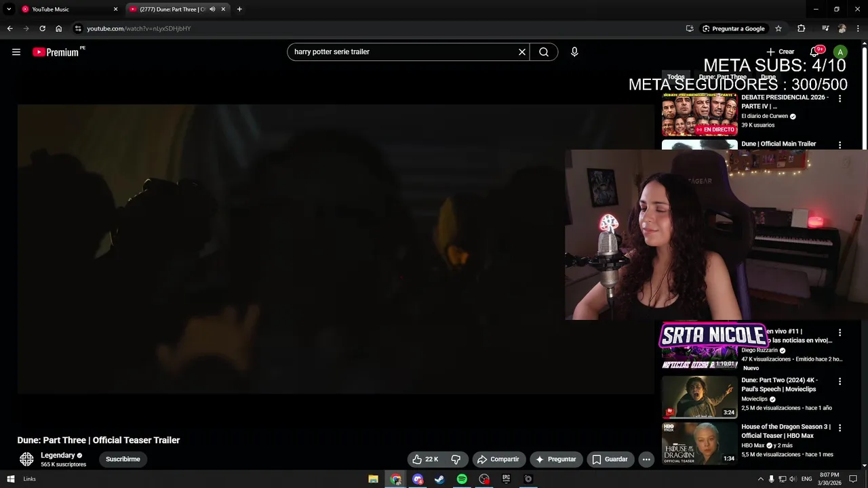
Task: Open Epic Games Launcher from taskbar
Action: point(506,479)
